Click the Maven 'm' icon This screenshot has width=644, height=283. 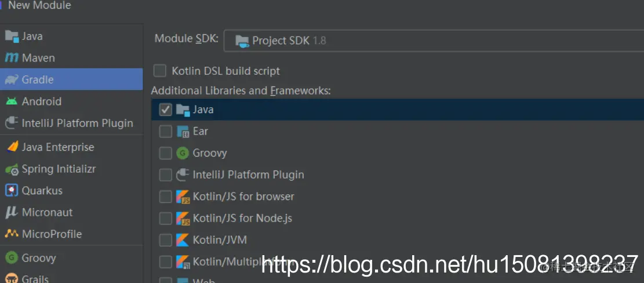pyautogui.click(x=12, y=58)
